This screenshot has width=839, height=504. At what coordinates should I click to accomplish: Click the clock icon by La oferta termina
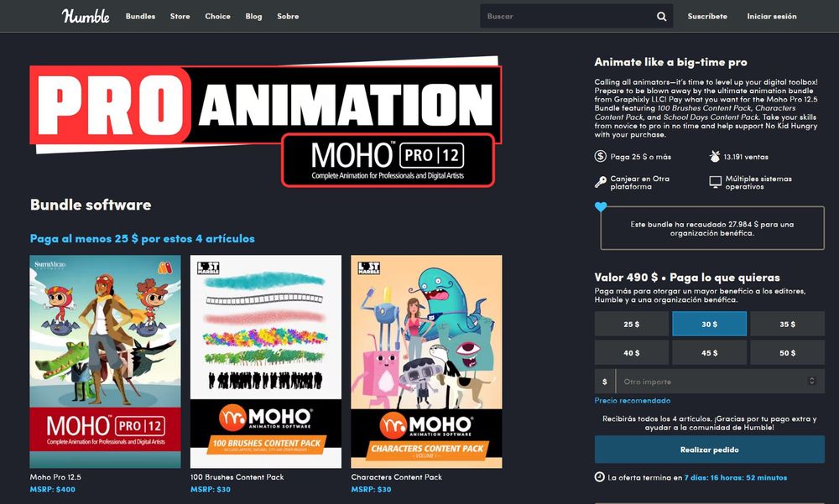click(x=600, y=476)
